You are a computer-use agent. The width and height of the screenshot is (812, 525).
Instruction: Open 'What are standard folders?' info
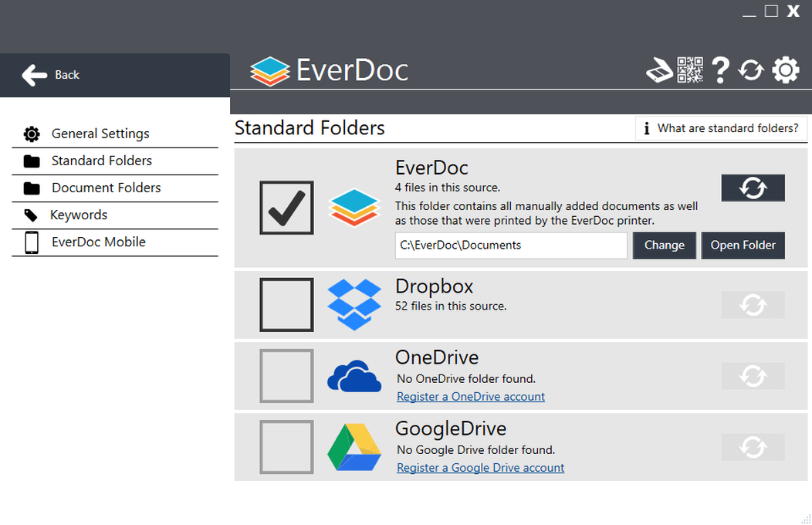click(x=721, y=128)
